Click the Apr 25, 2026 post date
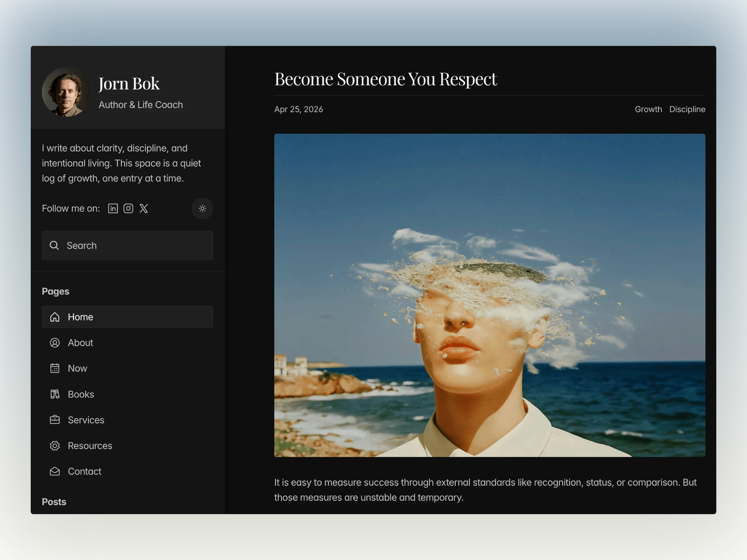This screenshot has height=560, width=747. (x=299, y=109)
